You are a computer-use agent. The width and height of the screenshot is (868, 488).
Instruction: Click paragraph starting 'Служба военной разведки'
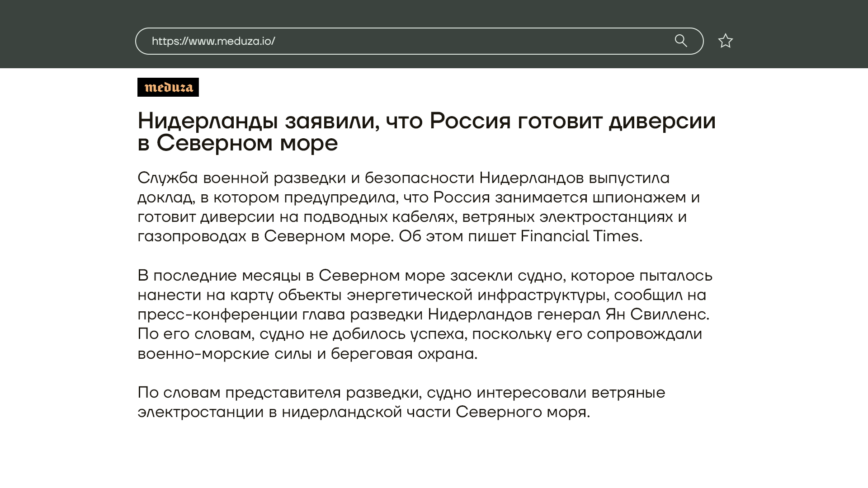point(418,207)
